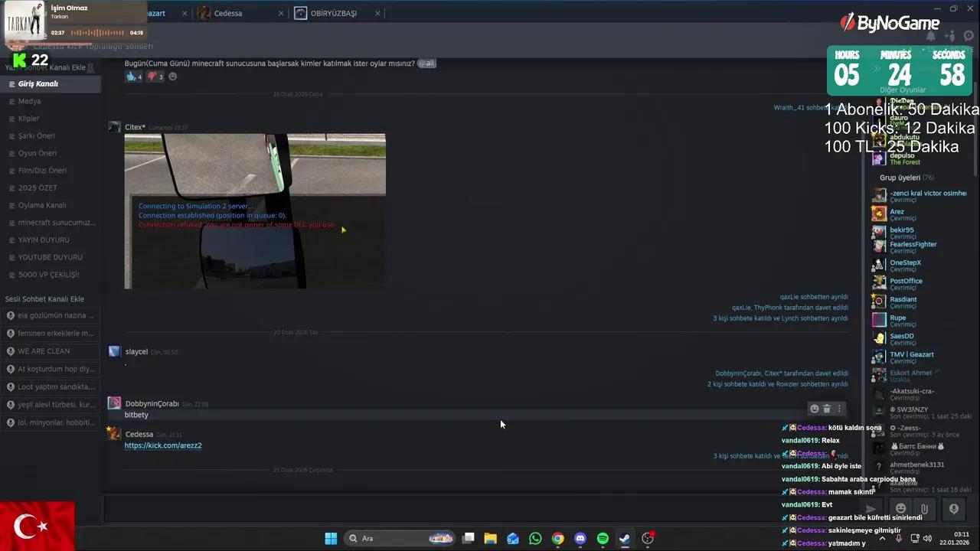
Task: Add a reaction to DobbyninÇorabı's message
Action: click(x=814, y=409)
